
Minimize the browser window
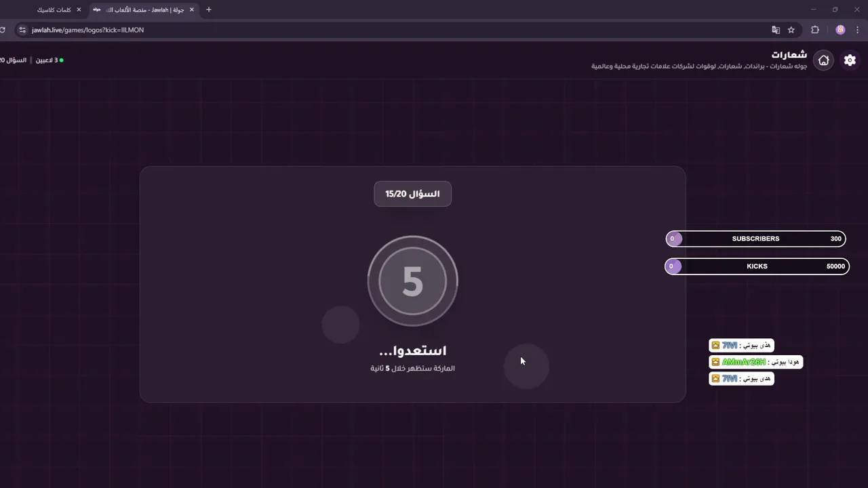tap(814, 9)
